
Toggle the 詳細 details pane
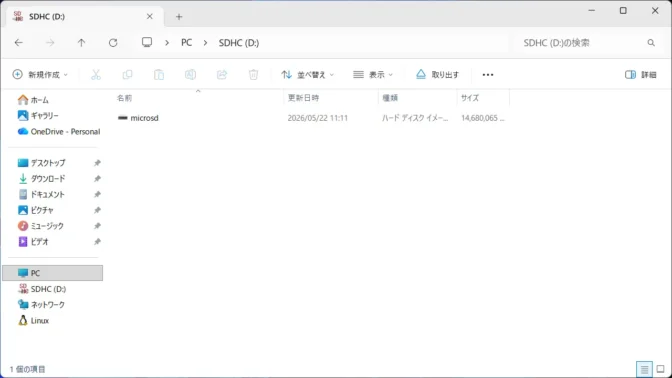(640, 75)
